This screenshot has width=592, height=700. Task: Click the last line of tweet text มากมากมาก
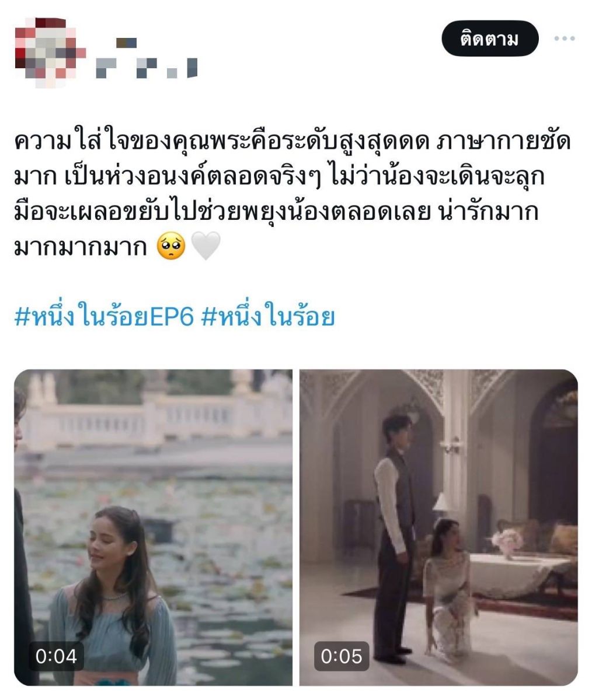[x=80, y=248]
